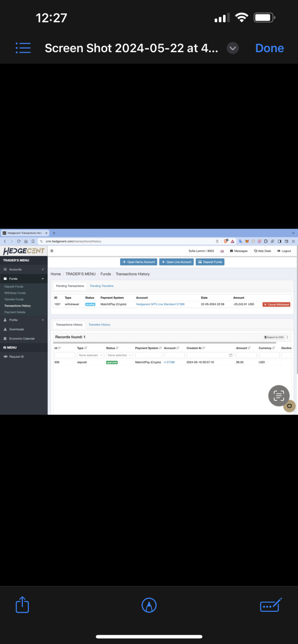Tap the live text scan icon

click(279, 395)
